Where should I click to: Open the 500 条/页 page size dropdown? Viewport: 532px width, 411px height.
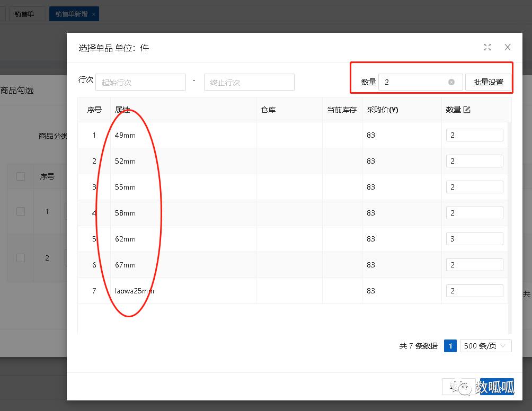485,345
